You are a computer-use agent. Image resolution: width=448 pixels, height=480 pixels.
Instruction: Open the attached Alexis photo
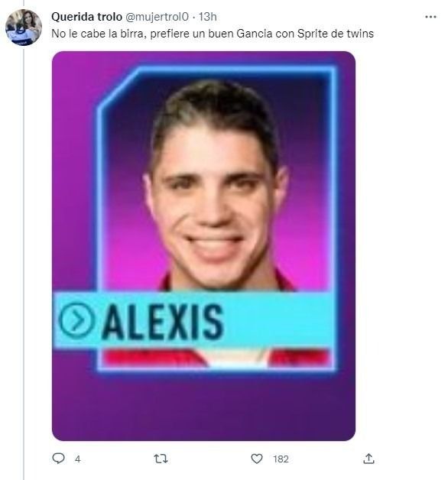pos(203,246)
